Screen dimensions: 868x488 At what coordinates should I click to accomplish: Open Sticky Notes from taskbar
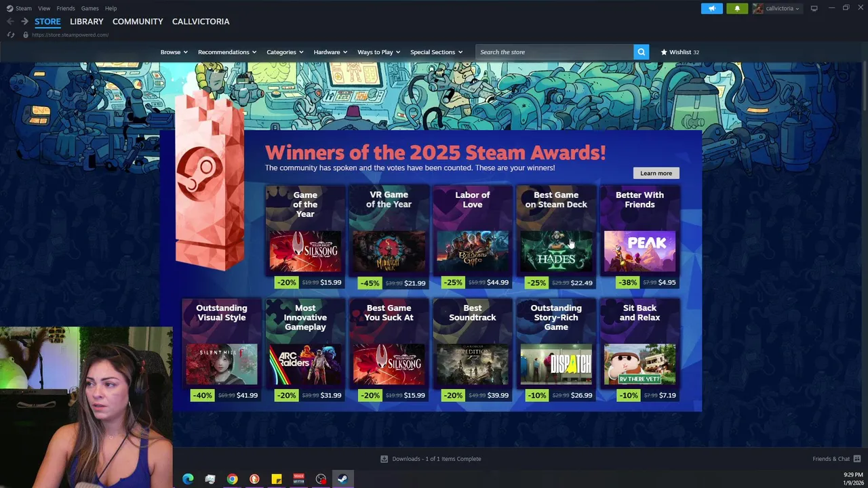[x=277, y=479]
